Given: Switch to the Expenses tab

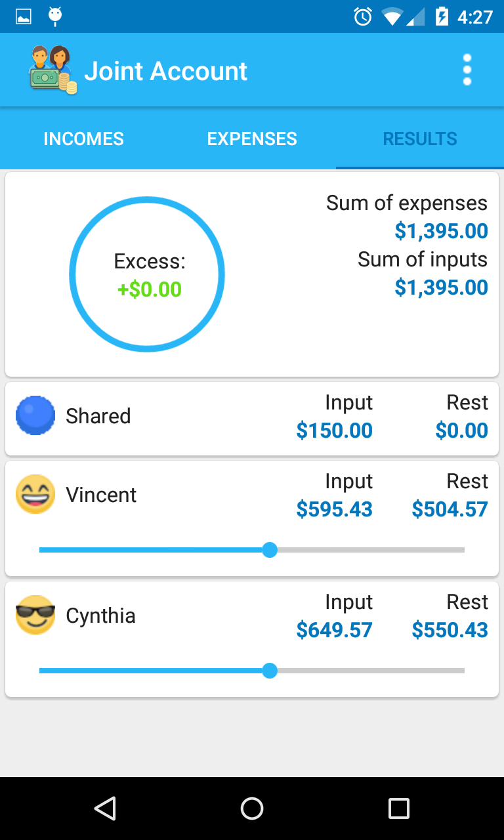Looking at the screenshot, I should click(252, 138).
